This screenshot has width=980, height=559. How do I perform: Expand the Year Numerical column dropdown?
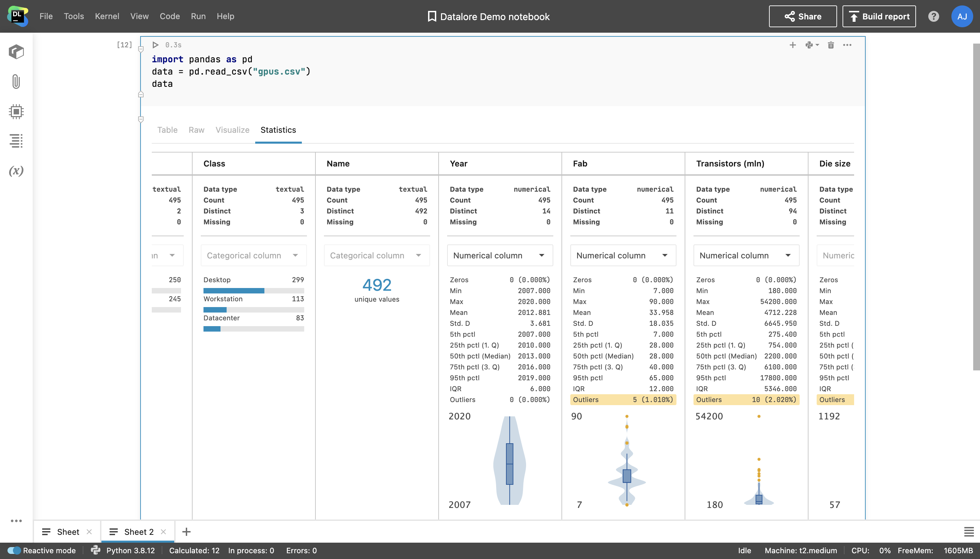500,255
